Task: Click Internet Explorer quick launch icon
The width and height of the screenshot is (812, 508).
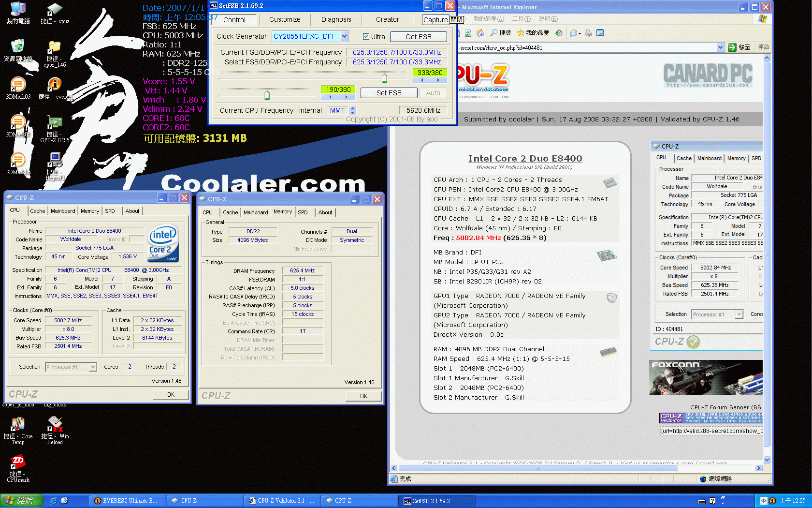Action: click(53, 501)
